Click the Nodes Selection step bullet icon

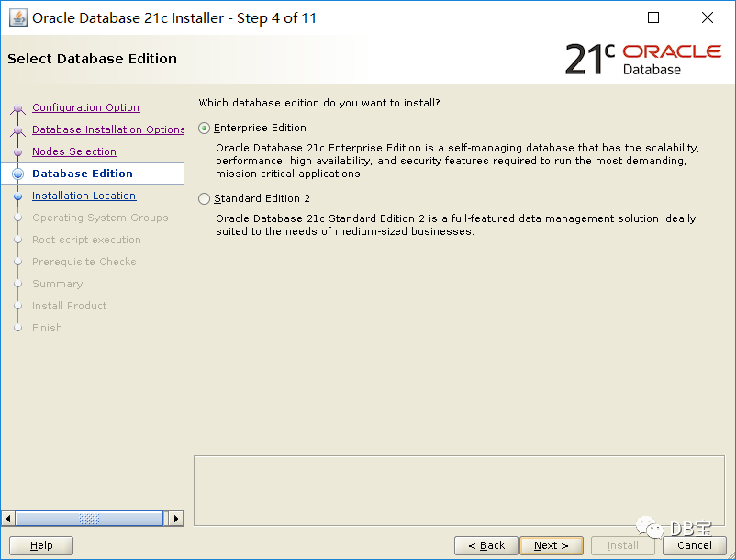coord(17,152)
